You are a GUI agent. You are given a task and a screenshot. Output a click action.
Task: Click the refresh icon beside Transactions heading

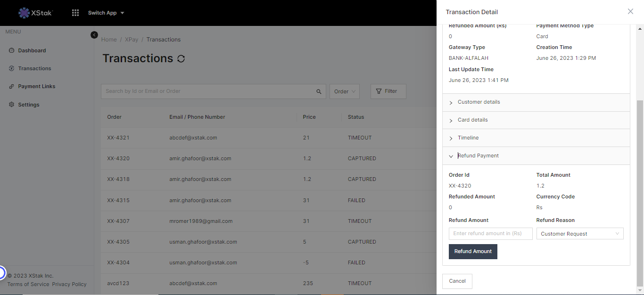(181, 59)
